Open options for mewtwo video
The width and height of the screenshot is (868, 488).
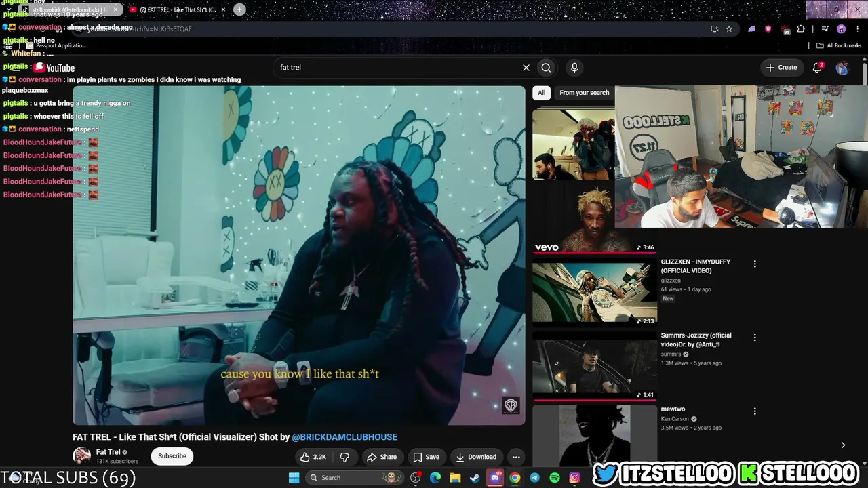coord(755,411)
